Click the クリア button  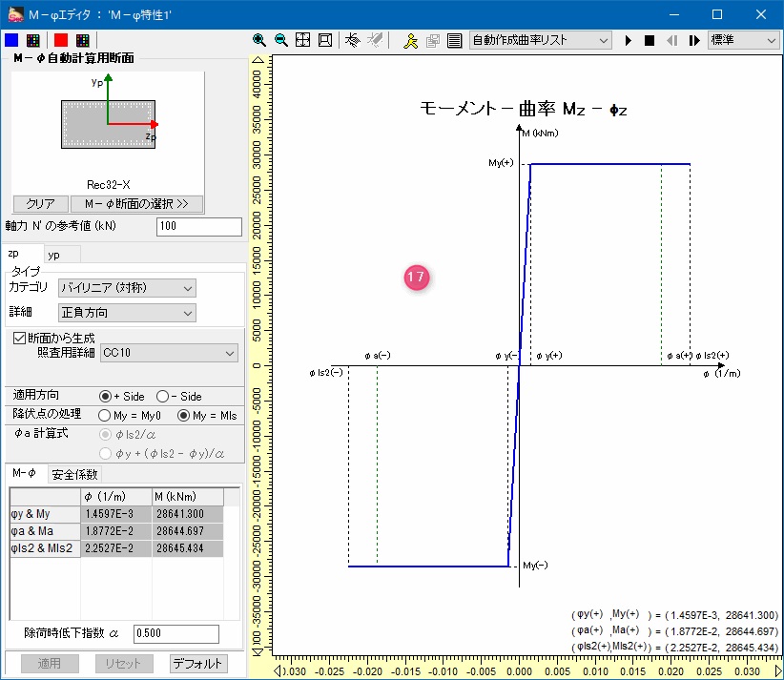coord(40,204)
